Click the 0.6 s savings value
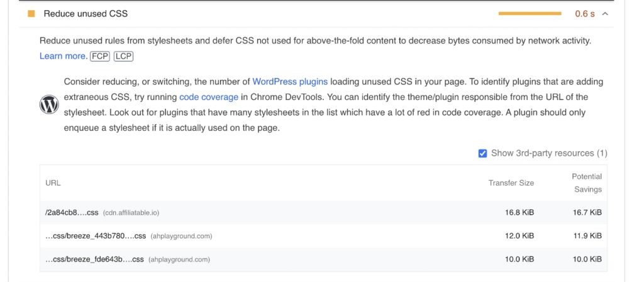644x282 pixels. pos(584,13)
